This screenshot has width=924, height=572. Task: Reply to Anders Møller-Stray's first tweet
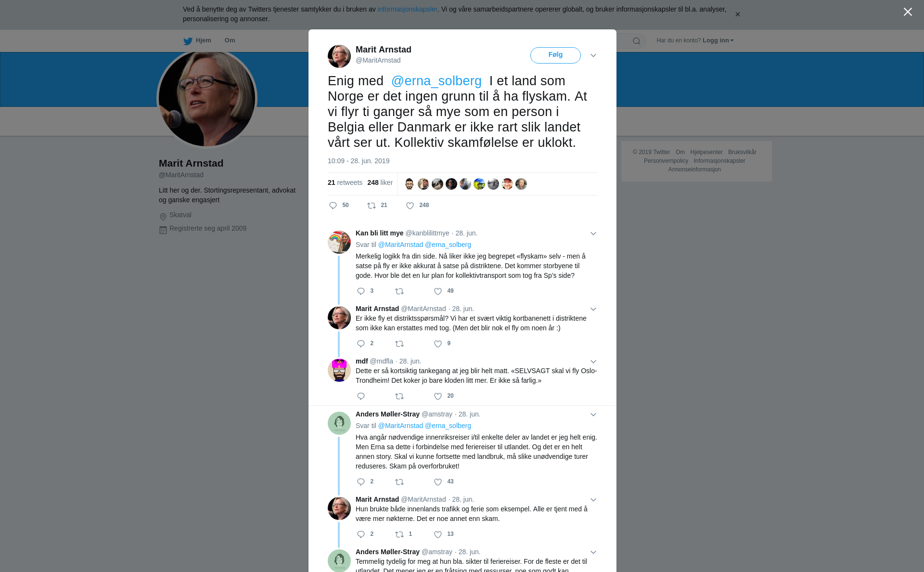click(x=361, y=482)
